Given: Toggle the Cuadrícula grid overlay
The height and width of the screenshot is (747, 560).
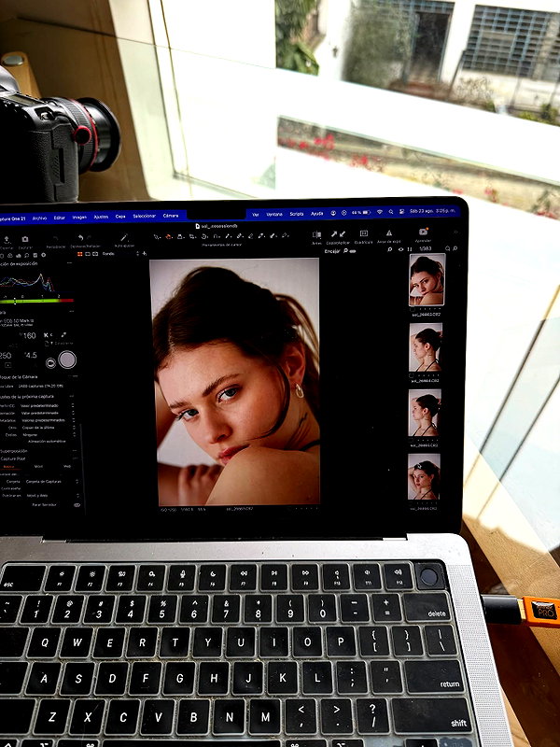Looking at the screenshot, I should click(363, 233).
